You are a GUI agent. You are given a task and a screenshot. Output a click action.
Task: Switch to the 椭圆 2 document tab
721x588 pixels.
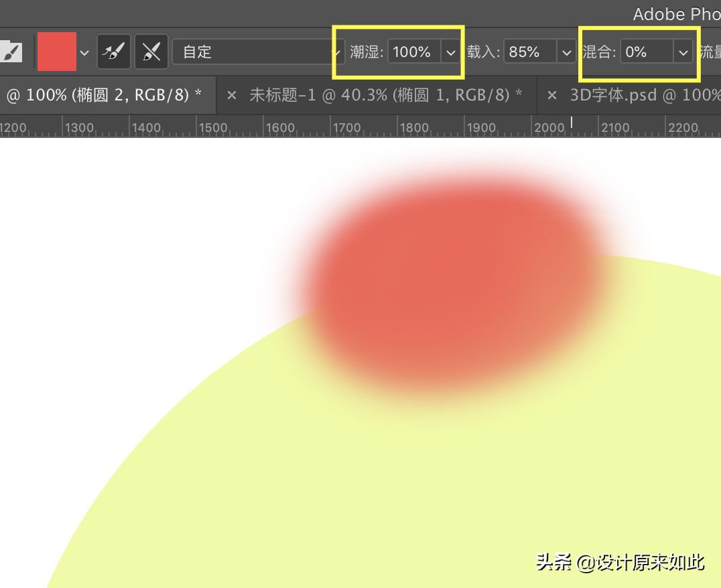(x=104, y=95)
